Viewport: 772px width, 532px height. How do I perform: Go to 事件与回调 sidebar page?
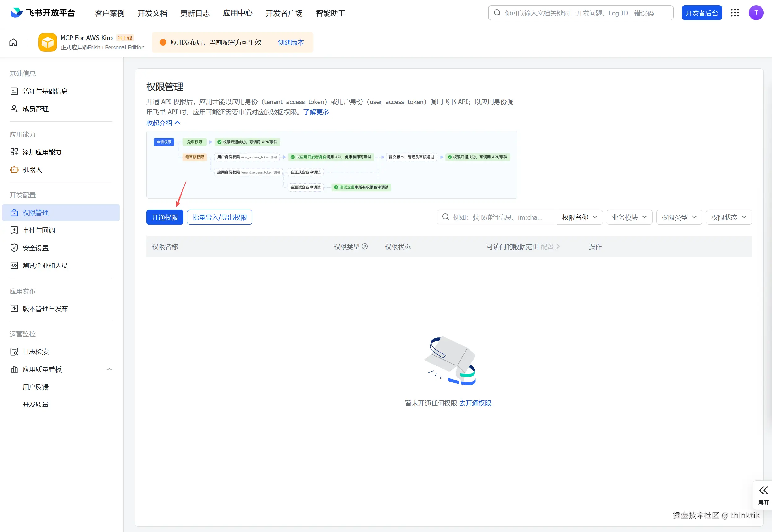point(39,230)
